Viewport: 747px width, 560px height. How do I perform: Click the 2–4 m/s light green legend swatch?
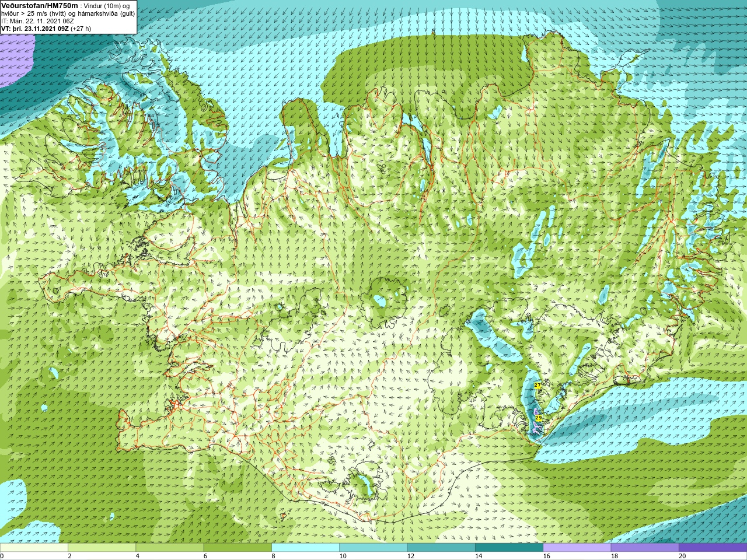102,548
